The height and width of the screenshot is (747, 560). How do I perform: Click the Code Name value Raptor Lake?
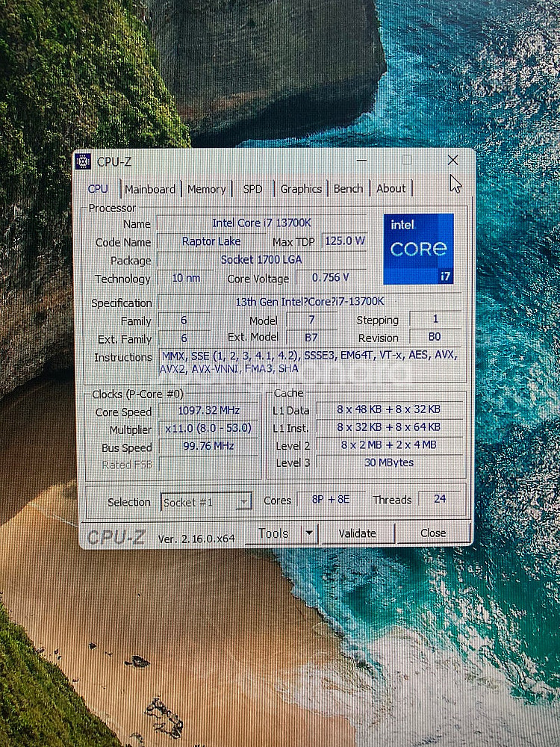point(211,241)
